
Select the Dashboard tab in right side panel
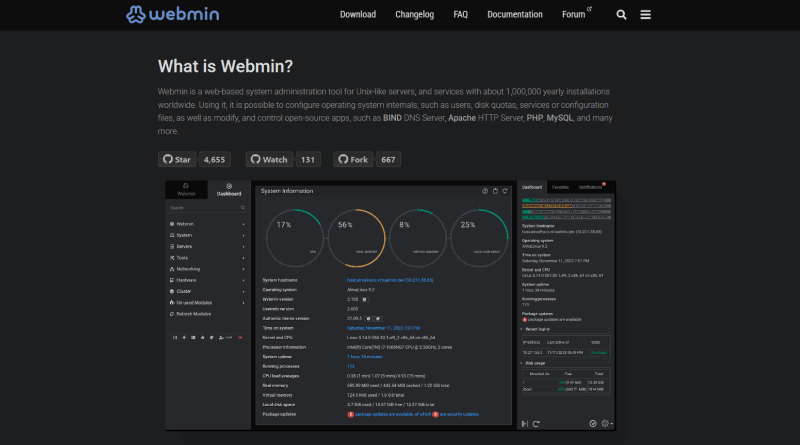(532, 187)
